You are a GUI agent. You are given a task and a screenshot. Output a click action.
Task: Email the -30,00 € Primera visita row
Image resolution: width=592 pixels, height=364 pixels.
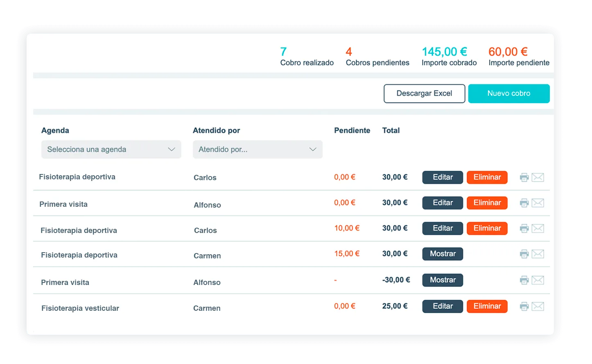pyautogui.click(x=538, y=280)
